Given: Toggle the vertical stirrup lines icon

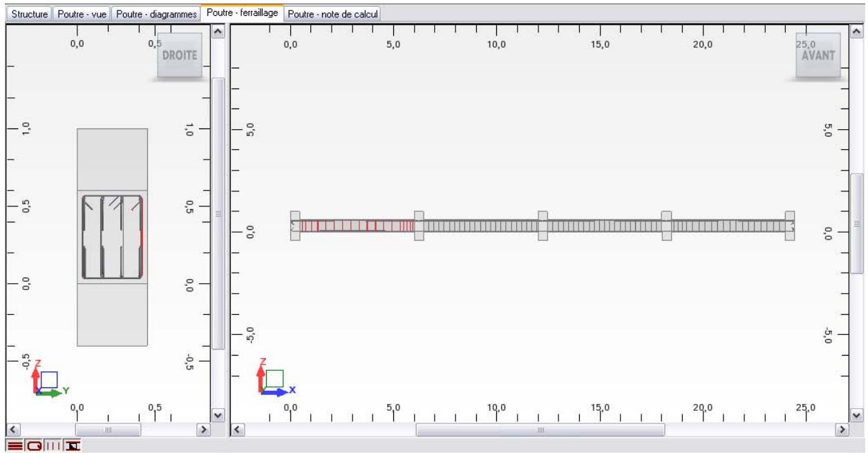Looking at the screenshot, I should [52, 446].
